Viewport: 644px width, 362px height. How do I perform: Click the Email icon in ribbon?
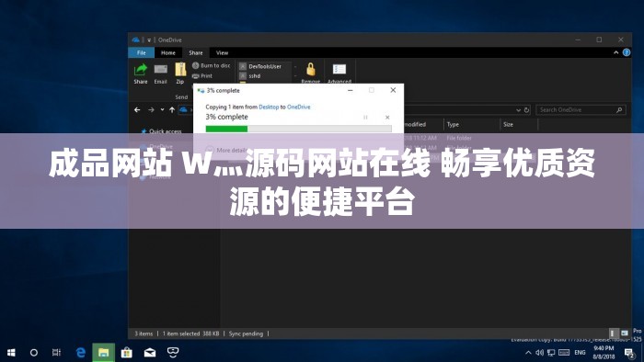tap(161, 74)
